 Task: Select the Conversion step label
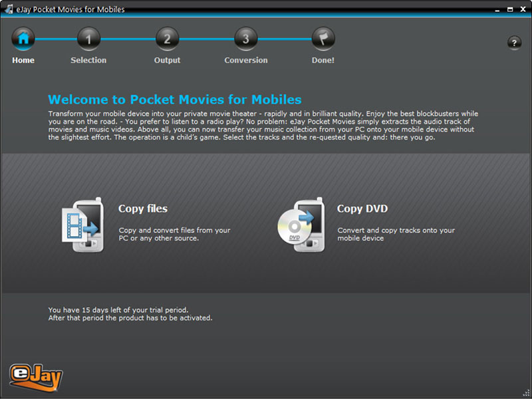tap(246, 61)
